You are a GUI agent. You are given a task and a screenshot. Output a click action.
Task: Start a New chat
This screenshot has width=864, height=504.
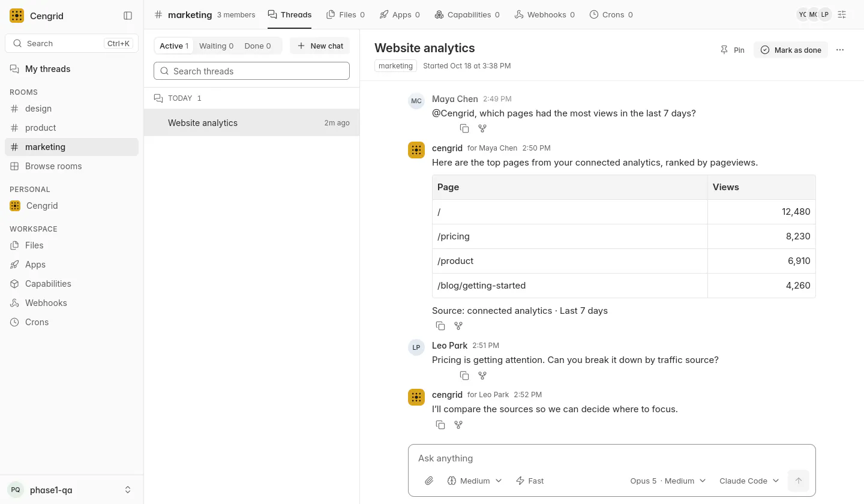pyautogui.click(x=320, y=46)
